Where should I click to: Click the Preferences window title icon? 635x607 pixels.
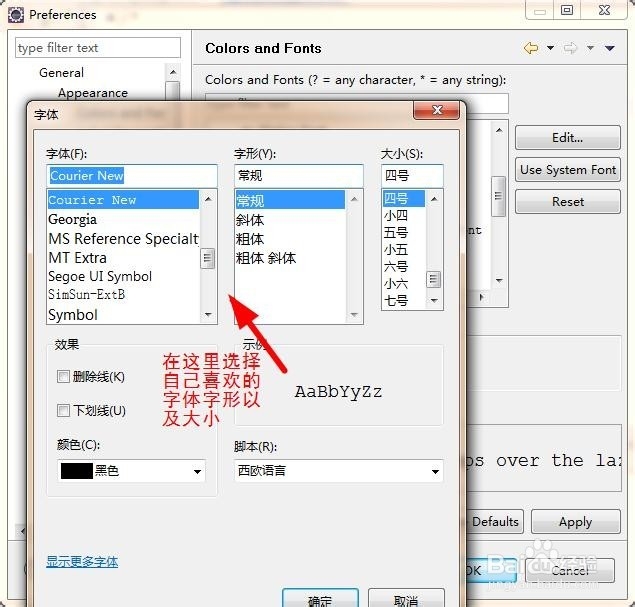tap(15, 15)
